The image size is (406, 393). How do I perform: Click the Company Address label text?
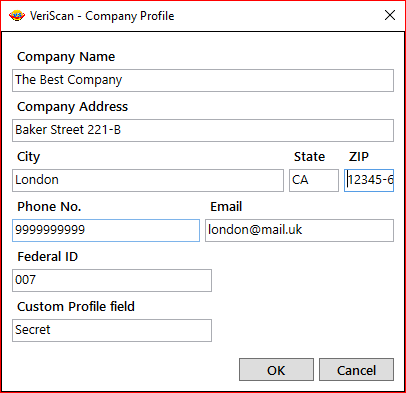point(72,107)
